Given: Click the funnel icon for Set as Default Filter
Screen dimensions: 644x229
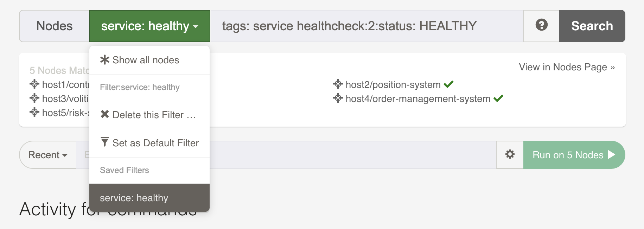Looking at the screenshot, I should point(104,142).
